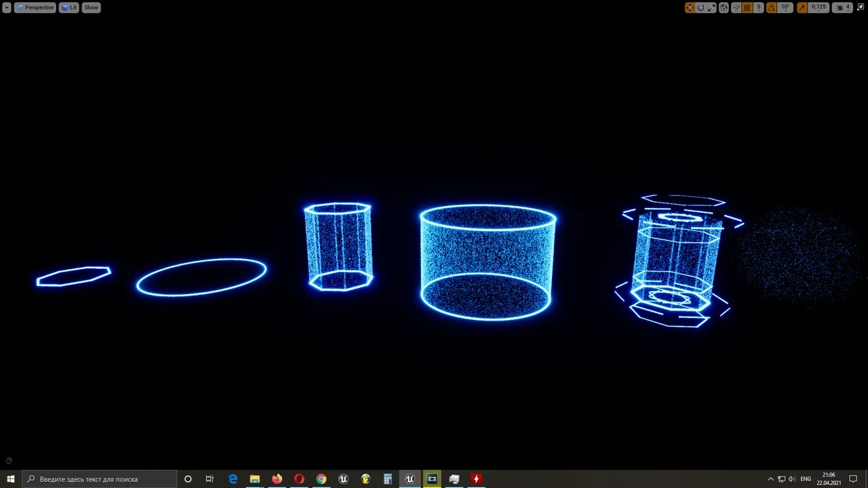Toggle scale snapping on or off
The image size is (868, 488).
802,7
